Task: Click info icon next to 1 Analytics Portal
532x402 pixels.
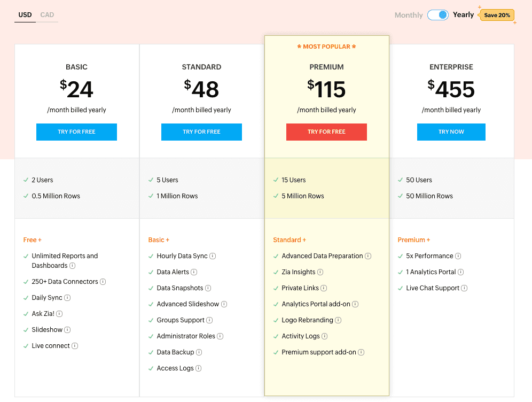Action: pos(460,272)
